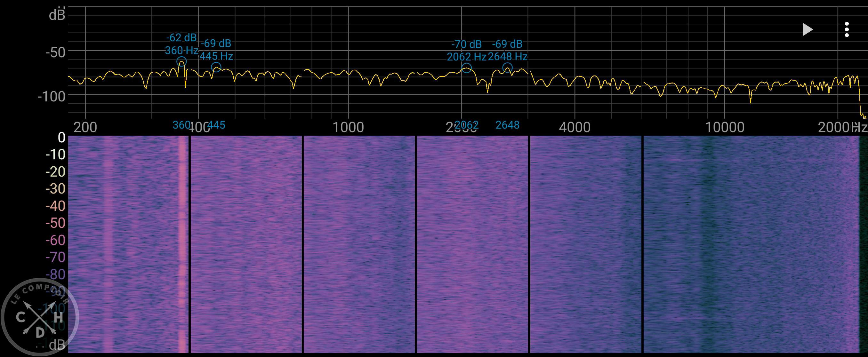This screenshot has height=357, width=868.
Task: Click the peak marker circle at 445 Hz
Action: click(x=216, y=67)
